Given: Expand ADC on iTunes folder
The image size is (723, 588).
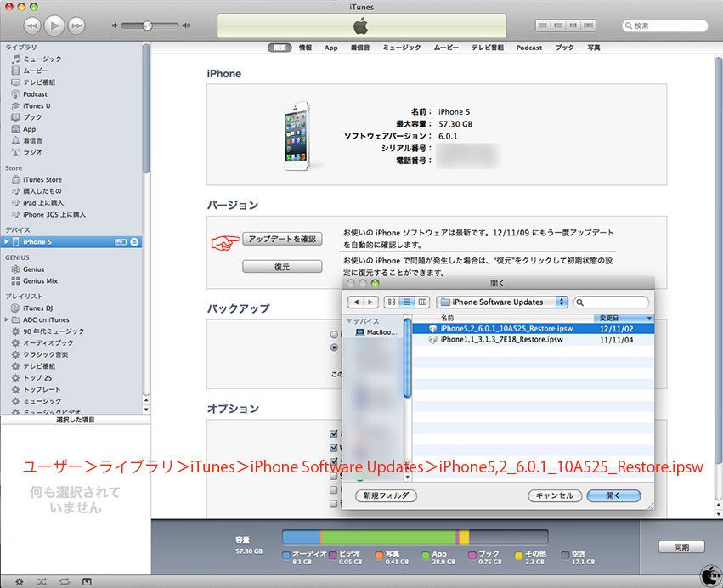Looking at the screenshot, I should tap(7, 319).
